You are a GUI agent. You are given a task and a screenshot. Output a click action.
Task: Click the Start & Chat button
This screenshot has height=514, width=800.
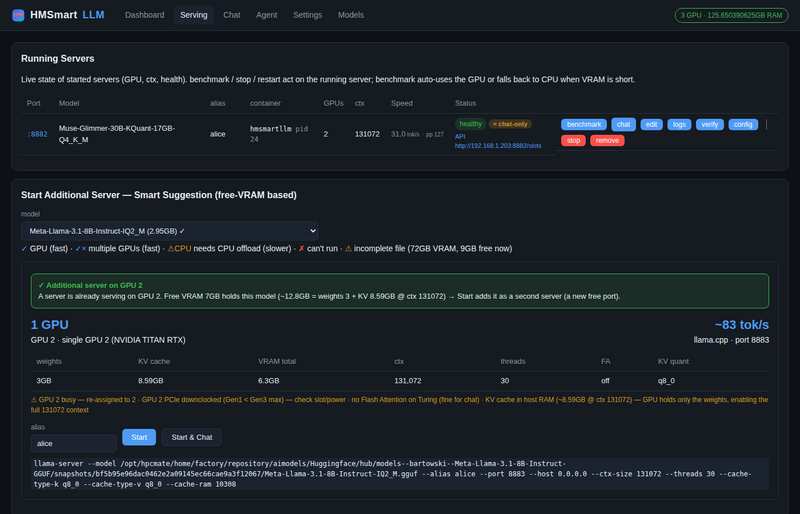pyautogui.click(x=191, y=437)
